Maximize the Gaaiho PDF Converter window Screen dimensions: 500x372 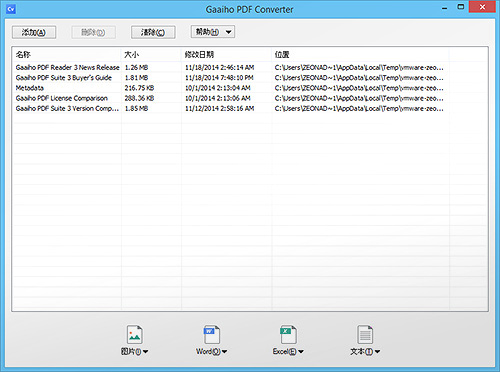click(x=461, y=7)
